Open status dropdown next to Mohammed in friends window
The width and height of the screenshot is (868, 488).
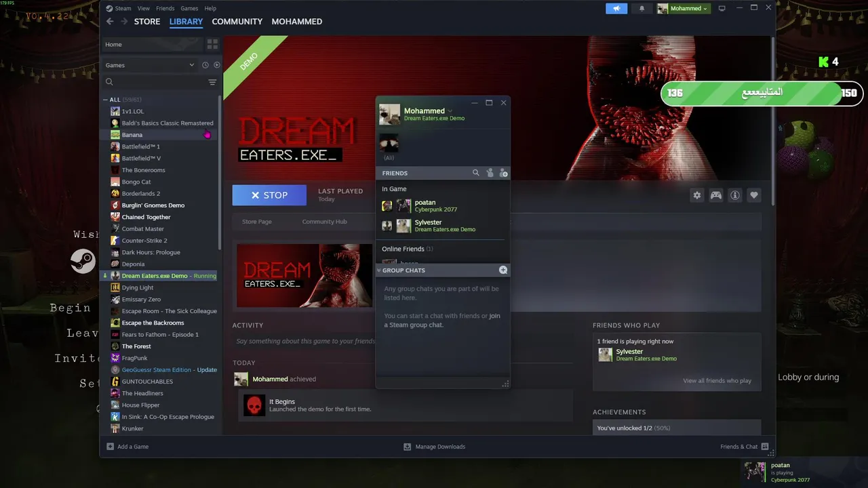[x=450, y=110]
